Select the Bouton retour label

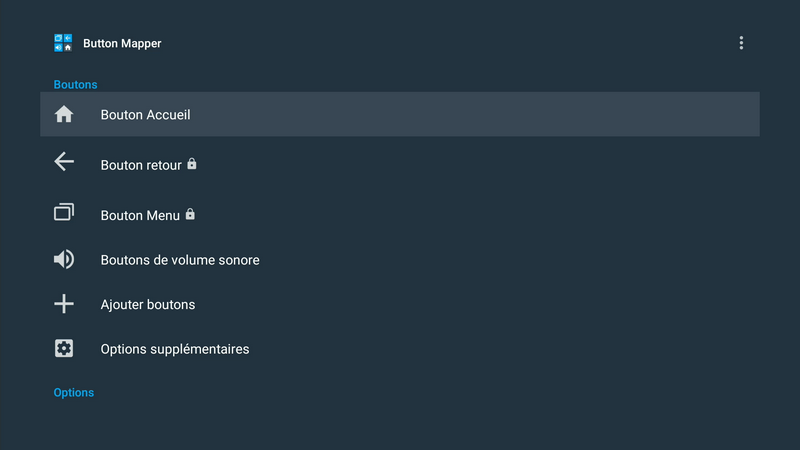[141, 165]
